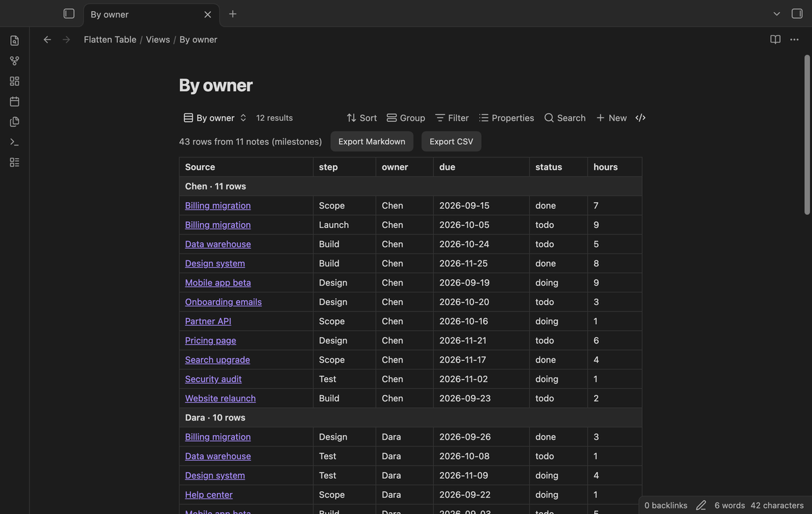Click the hours column header

tap(614, 167)
